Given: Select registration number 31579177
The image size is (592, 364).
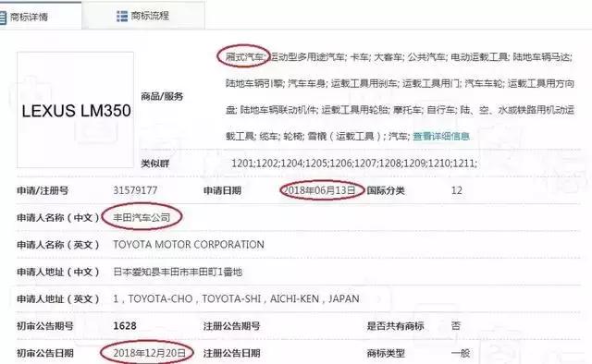Looking at the screenshot, I should tap(135, 190).
